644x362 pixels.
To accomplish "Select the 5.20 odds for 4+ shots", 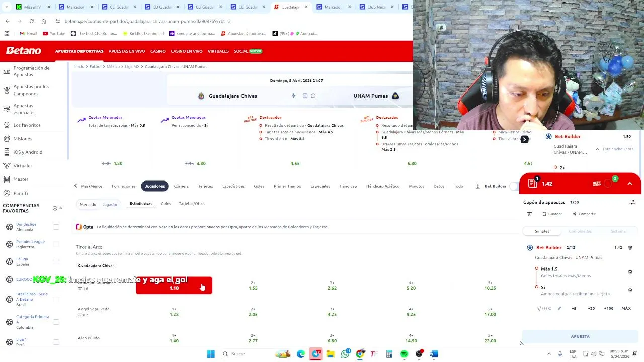I will 411,285.
